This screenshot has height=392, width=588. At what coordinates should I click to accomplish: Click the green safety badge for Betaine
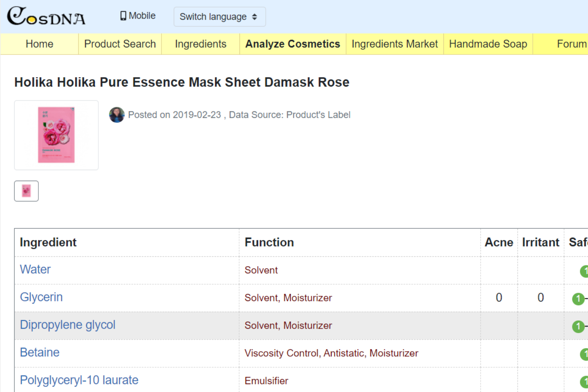pyautogui.click(x=584, y=354)
